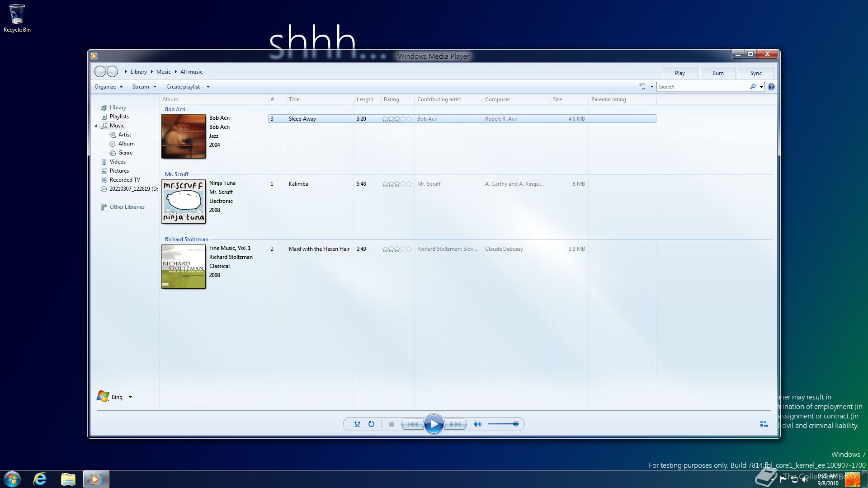Select Genre in the navigation pane
868x488 pixels.
[x=125, y=153]
